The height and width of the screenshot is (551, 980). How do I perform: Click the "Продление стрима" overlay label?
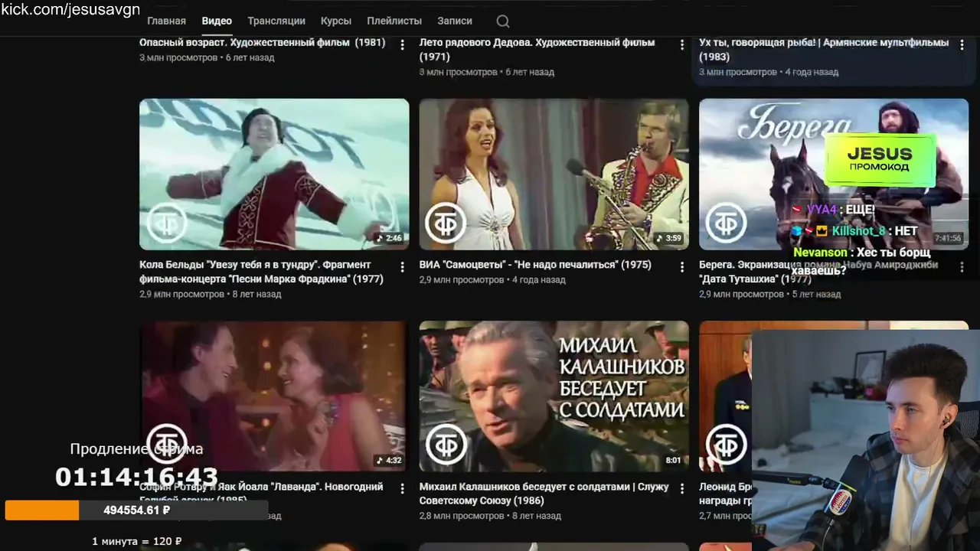tap(136, 449)
